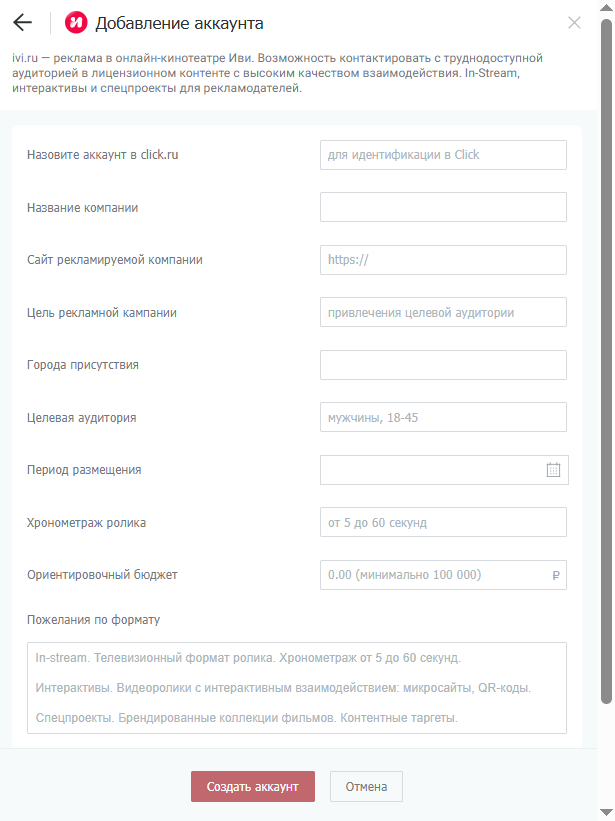
Task: Click the cities of presence field
Action: (443, 365)
